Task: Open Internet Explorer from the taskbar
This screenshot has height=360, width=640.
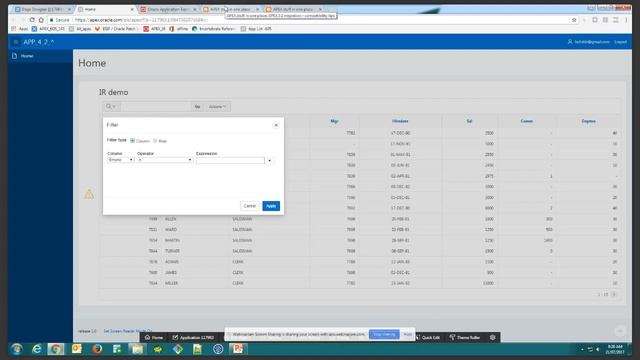Action: click(x=37, y=349)
